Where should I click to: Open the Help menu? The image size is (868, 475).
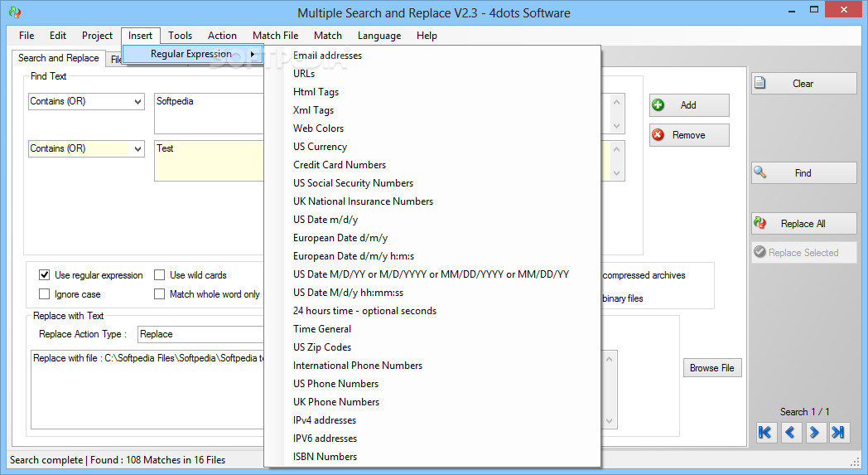tap(427, 36)
